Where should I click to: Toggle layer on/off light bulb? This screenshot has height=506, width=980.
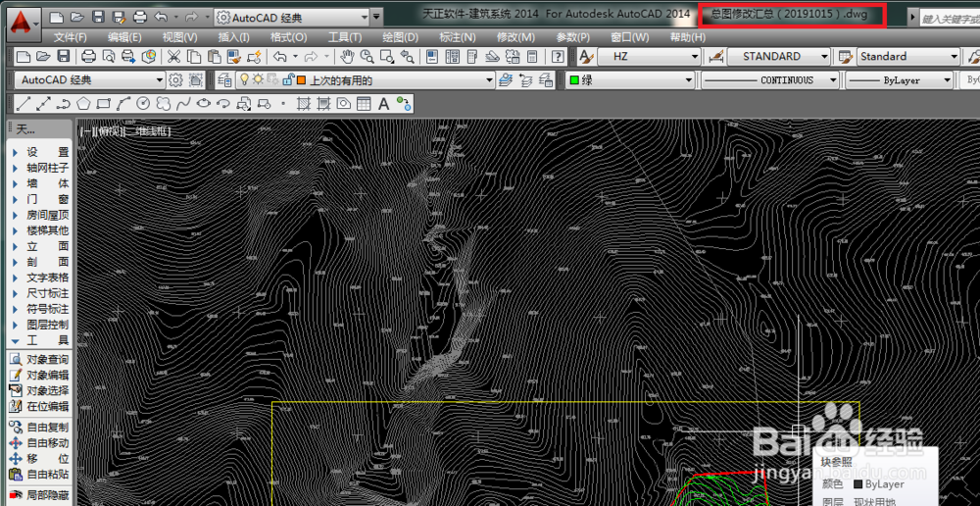(245, 80)
